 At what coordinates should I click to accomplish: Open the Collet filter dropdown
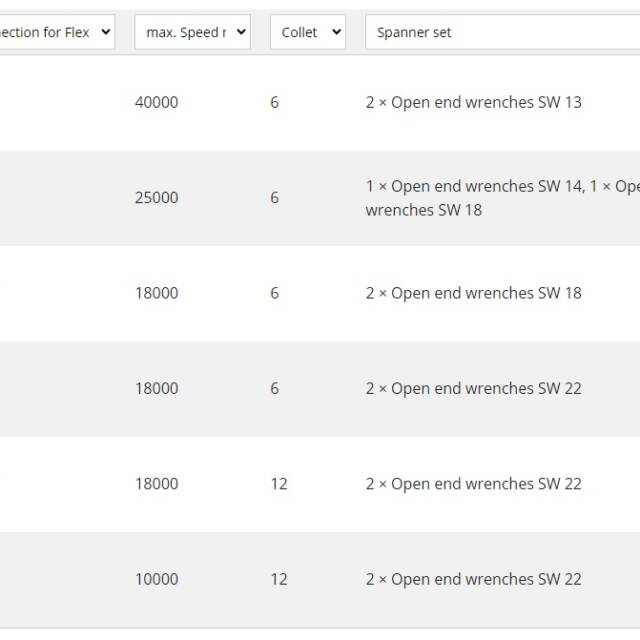point(308,32)
